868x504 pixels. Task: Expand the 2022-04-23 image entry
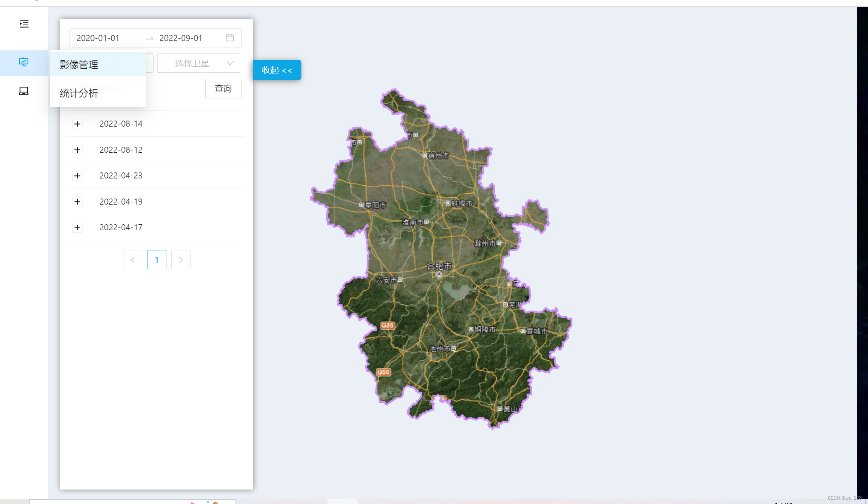click(x=77, y=176)
